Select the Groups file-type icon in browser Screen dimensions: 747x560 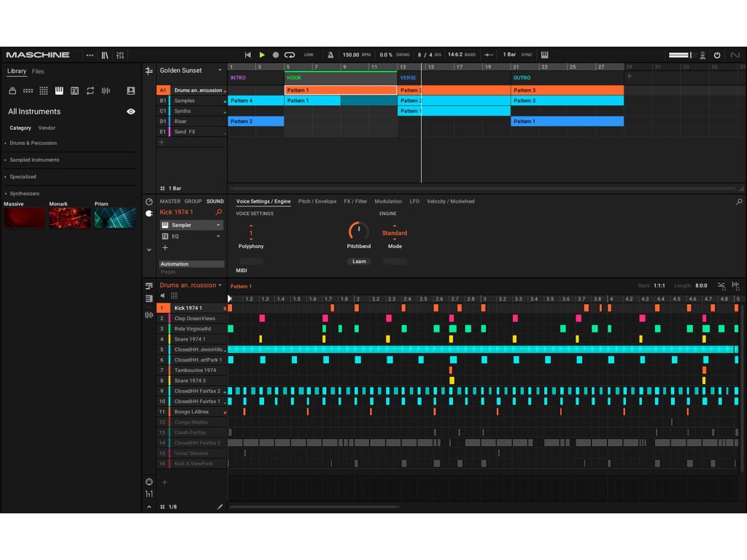(28, 90)
